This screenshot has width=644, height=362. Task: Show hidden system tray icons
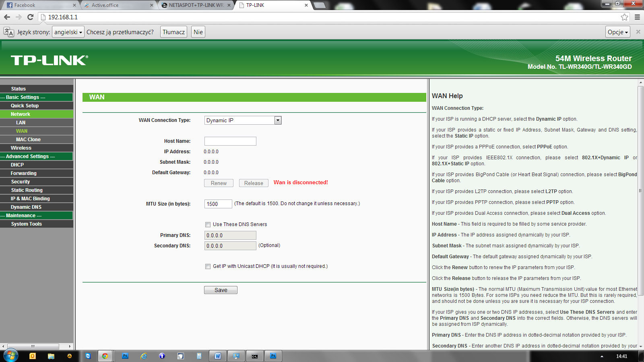(x=602, y=356)
